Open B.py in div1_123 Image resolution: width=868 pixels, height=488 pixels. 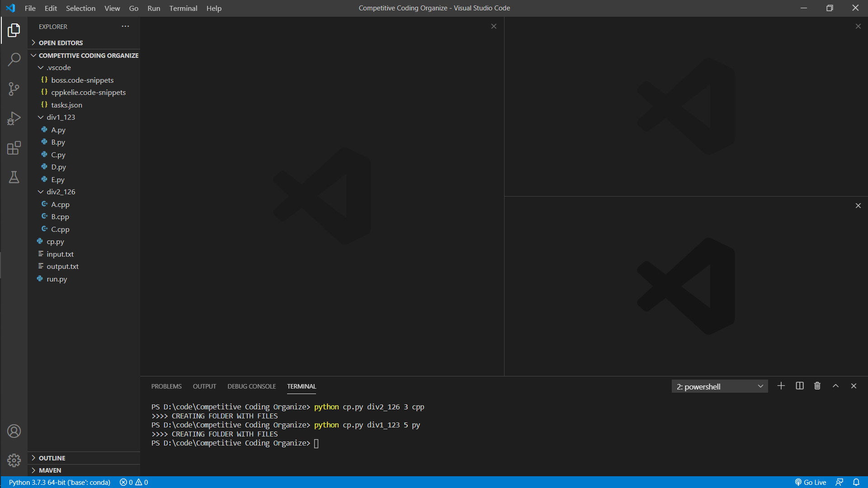click(84, 142)
